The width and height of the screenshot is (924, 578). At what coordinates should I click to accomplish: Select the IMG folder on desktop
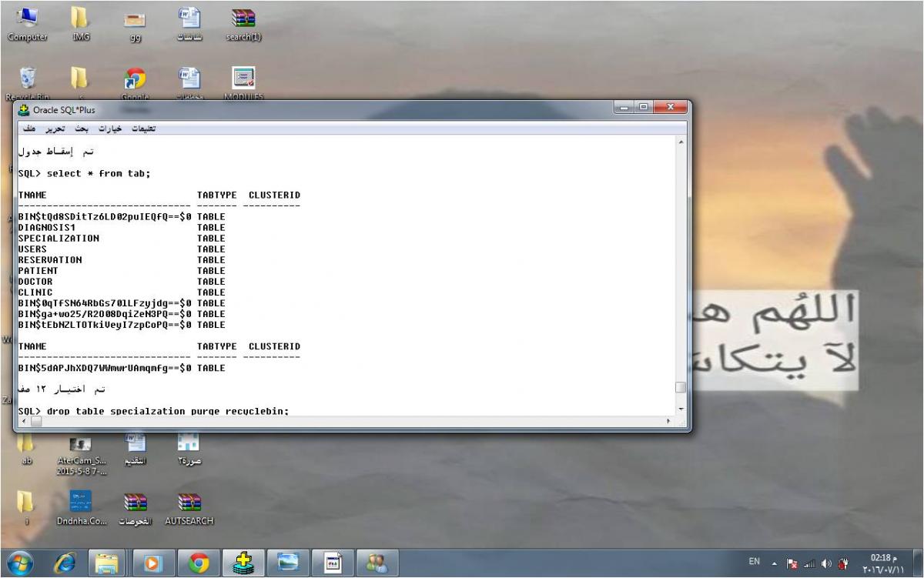click(x=81, y=24)
